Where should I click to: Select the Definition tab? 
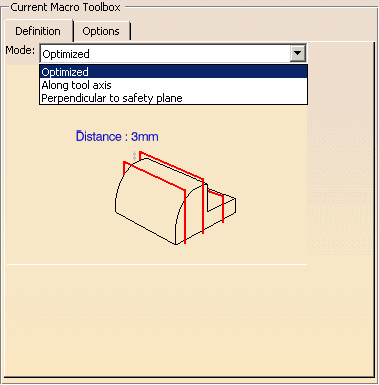[38, 31]
